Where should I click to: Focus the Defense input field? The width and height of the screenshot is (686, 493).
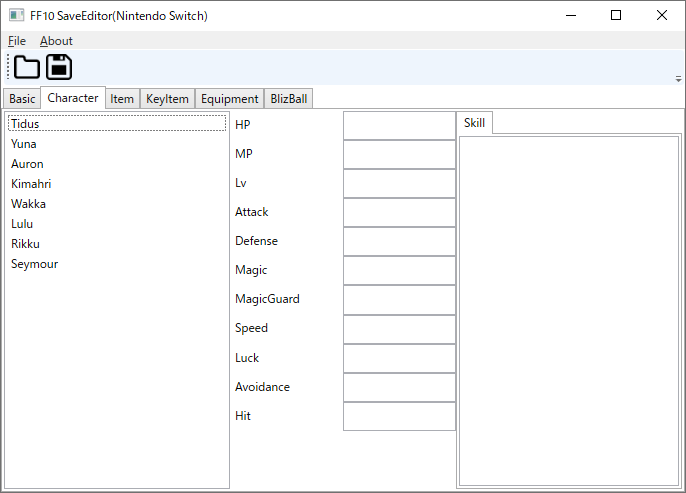tap(399, 241)
